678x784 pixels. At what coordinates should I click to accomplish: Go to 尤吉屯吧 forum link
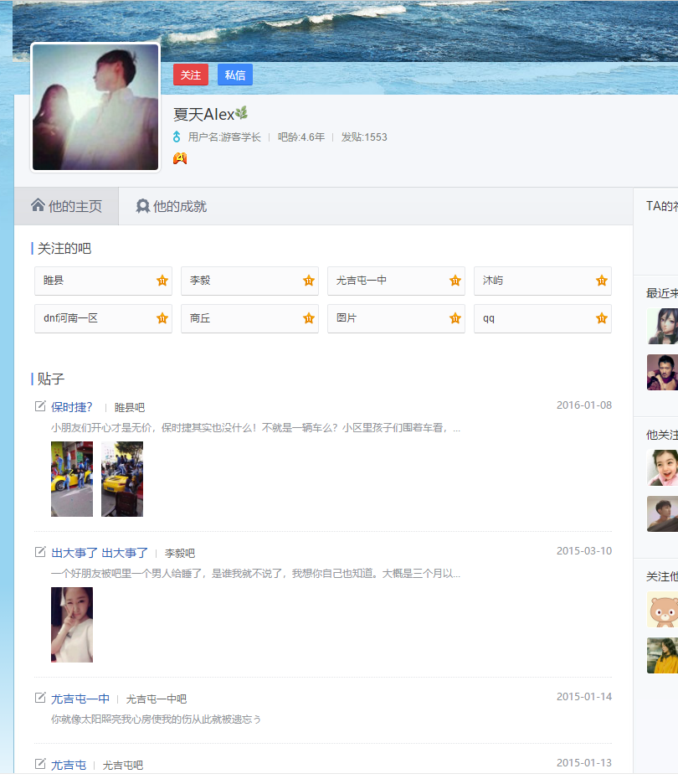click(123, 765)
